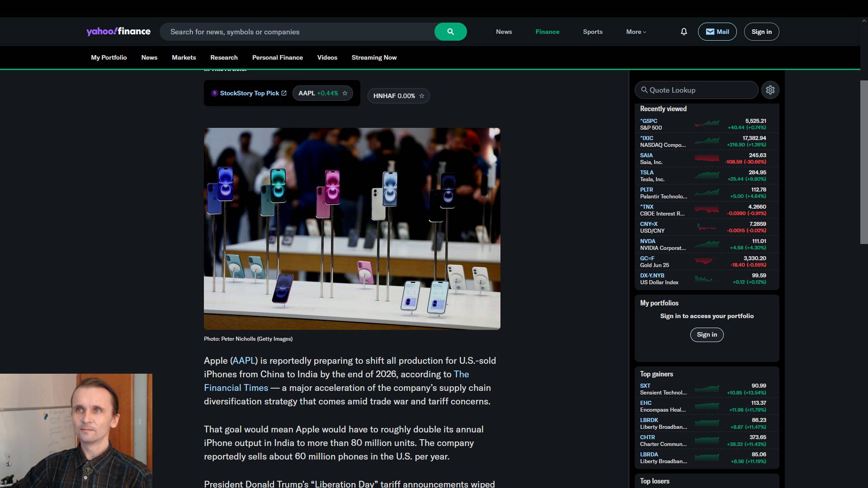
Task: Click the SAIA red sparkline chart
Action: click(x=707, y=158)
